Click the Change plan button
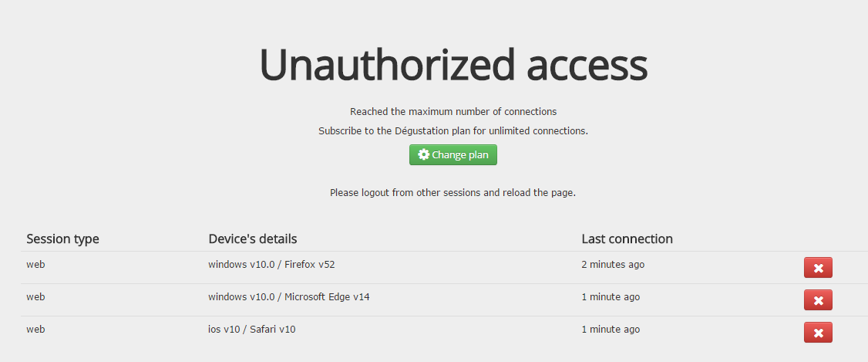 [x=453, y=155]
